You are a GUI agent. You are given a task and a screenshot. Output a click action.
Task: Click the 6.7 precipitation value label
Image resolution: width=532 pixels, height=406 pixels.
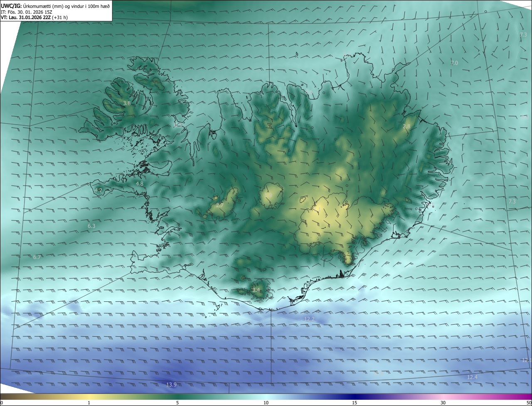(x=37, y=257)
